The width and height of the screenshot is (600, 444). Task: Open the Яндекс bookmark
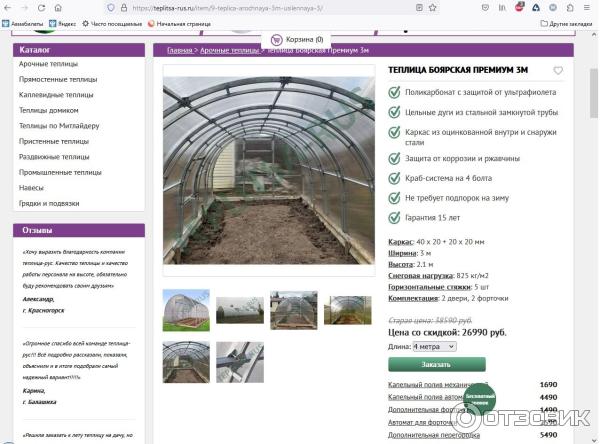click(63, 24)
